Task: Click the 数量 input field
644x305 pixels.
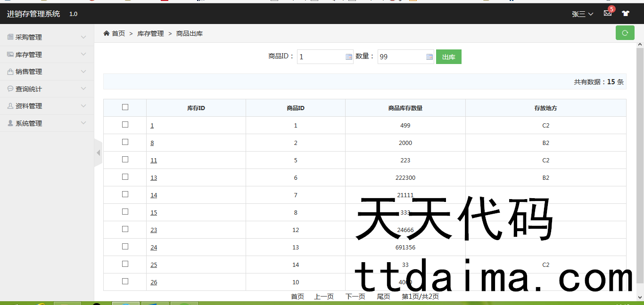Action: [401, 57]
